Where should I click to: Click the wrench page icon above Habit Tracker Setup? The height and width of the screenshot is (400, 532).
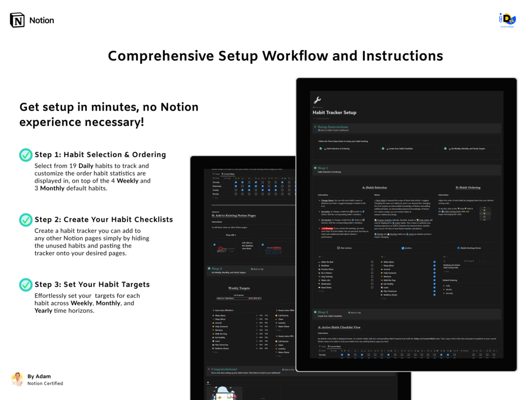point(317,100)
